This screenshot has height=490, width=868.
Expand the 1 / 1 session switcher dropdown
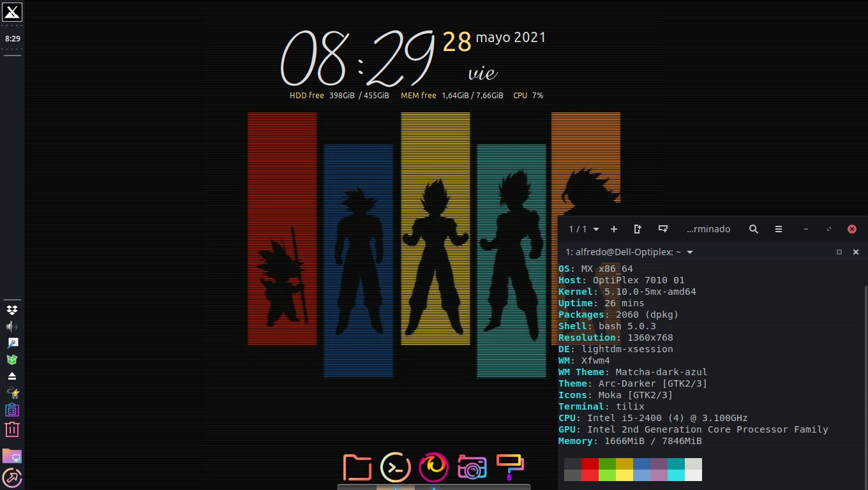(x=584, y=229)
